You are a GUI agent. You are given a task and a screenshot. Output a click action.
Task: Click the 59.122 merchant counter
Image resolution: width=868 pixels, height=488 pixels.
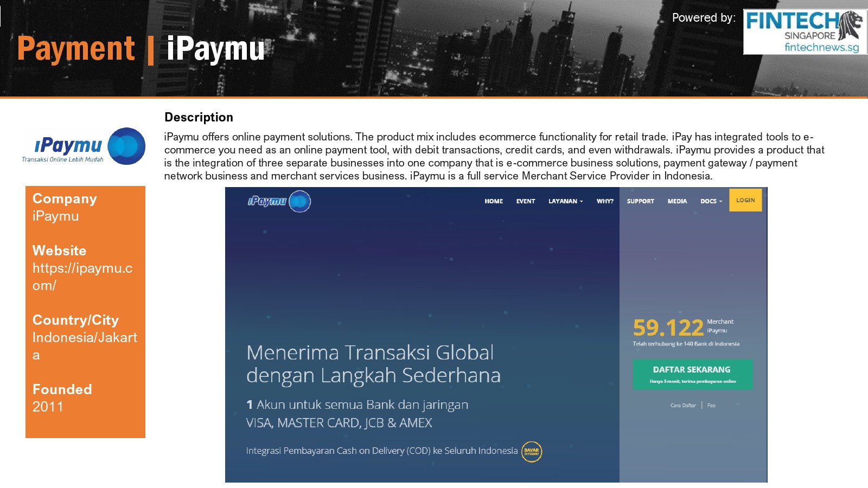coord(668,328)
